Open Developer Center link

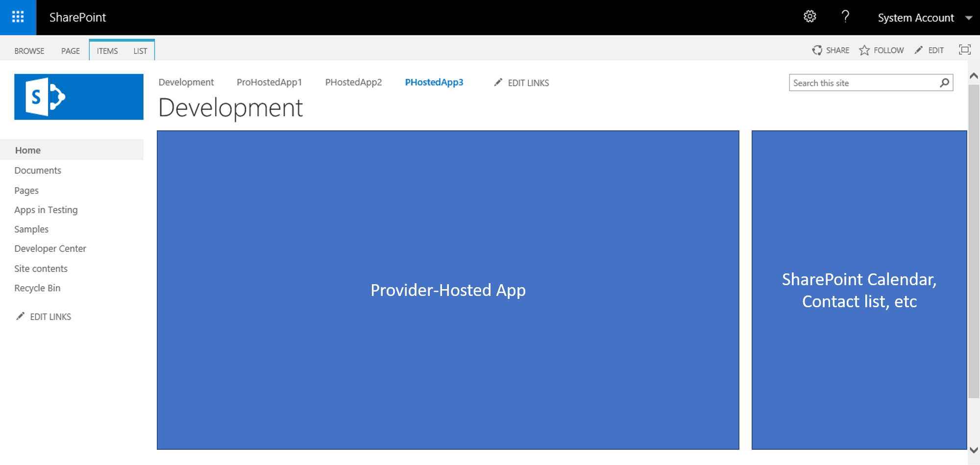50,248
